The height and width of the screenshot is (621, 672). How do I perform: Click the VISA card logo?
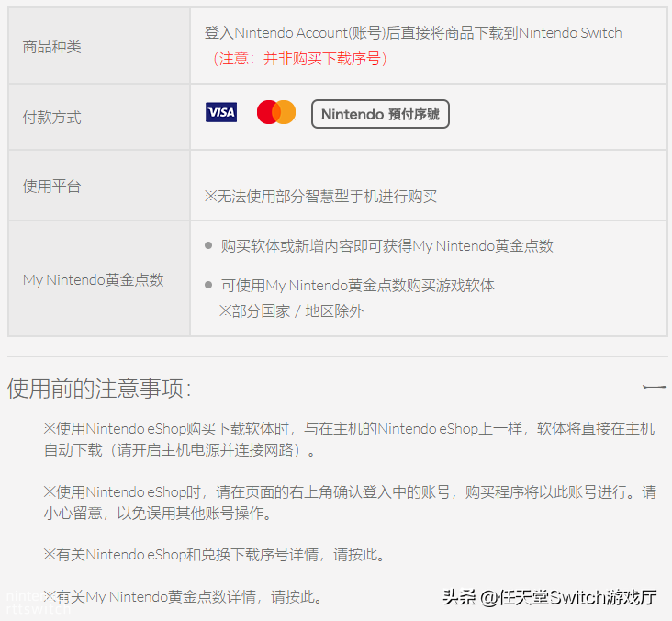click(221, 113)
